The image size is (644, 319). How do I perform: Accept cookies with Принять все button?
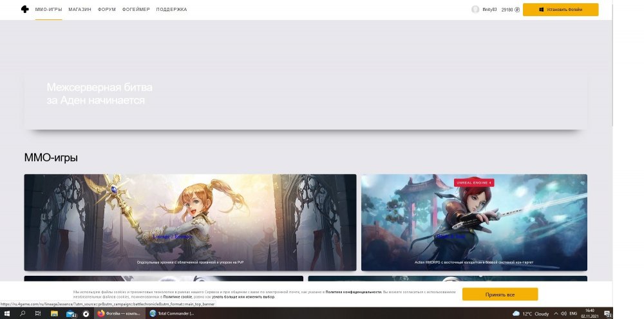(500, 294)
